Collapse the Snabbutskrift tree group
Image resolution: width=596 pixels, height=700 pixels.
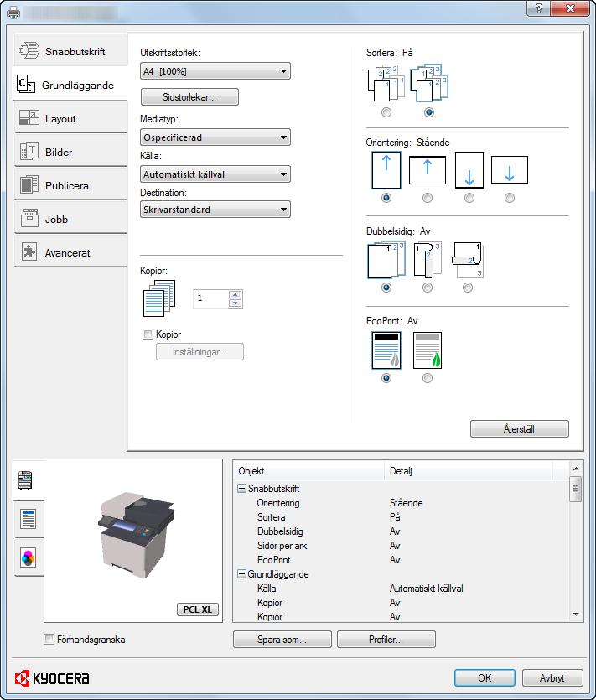[x=241, y=489]
